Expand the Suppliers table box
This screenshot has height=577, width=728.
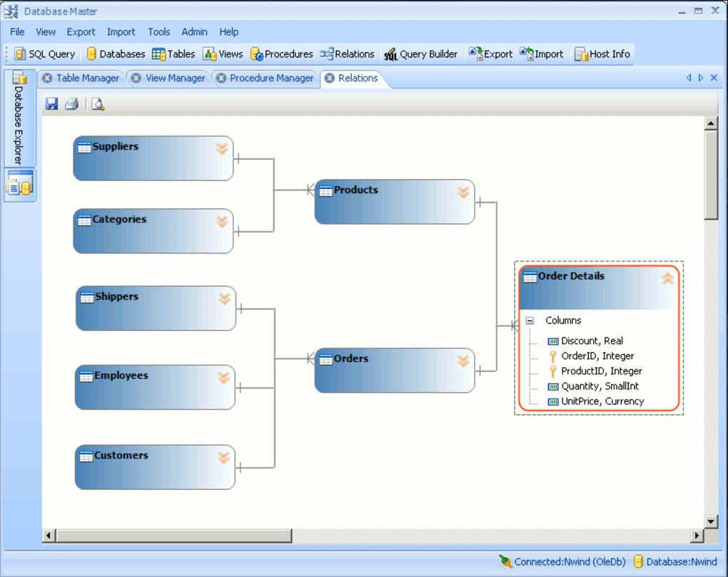(222, 149)
